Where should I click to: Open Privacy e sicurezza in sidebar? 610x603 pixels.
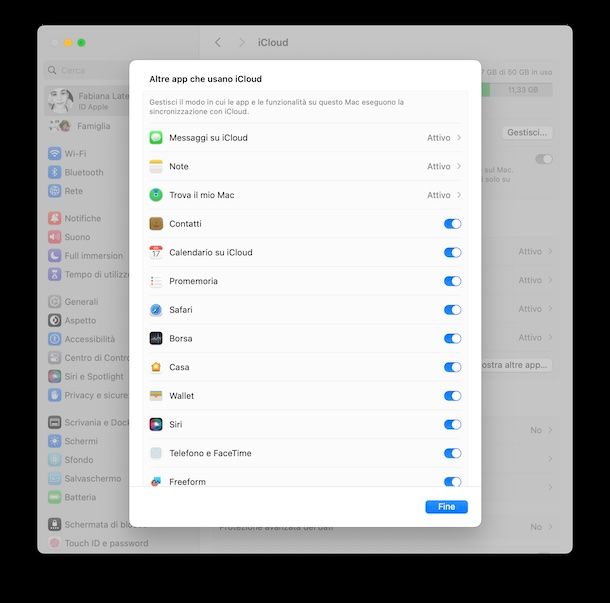pos(88,395)
